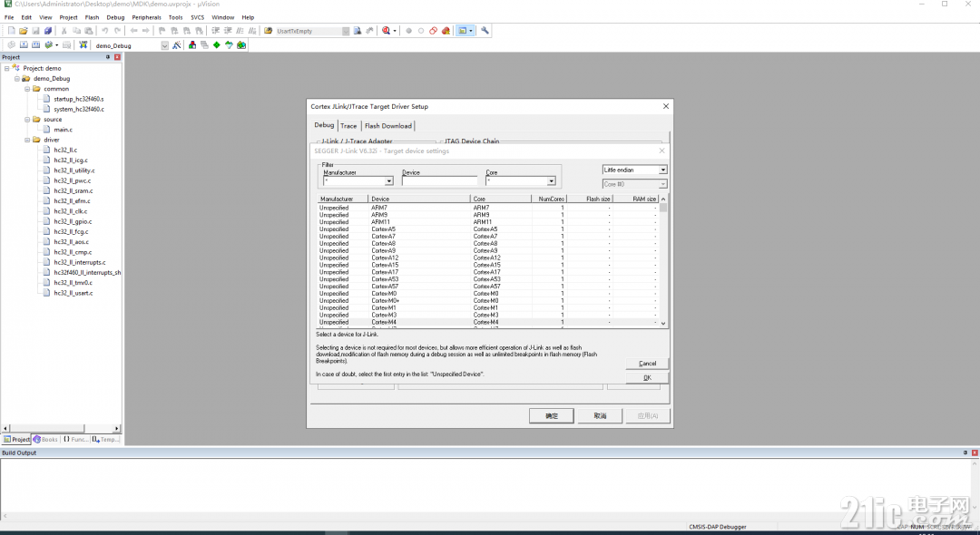Open Options for Target magic wand icon
Viewport: 980px width, 535px height.
[177, 45]
